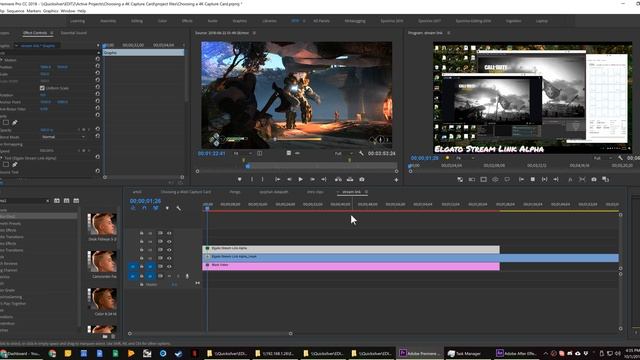Collapse the Motion effect group

(x=1, y=60)
